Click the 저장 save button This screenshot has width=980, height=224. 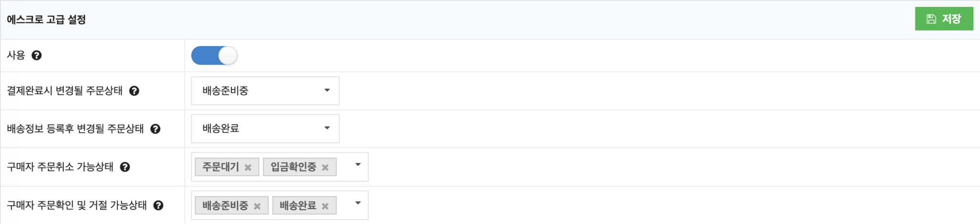pyautogui.click(x=944, y=19)
